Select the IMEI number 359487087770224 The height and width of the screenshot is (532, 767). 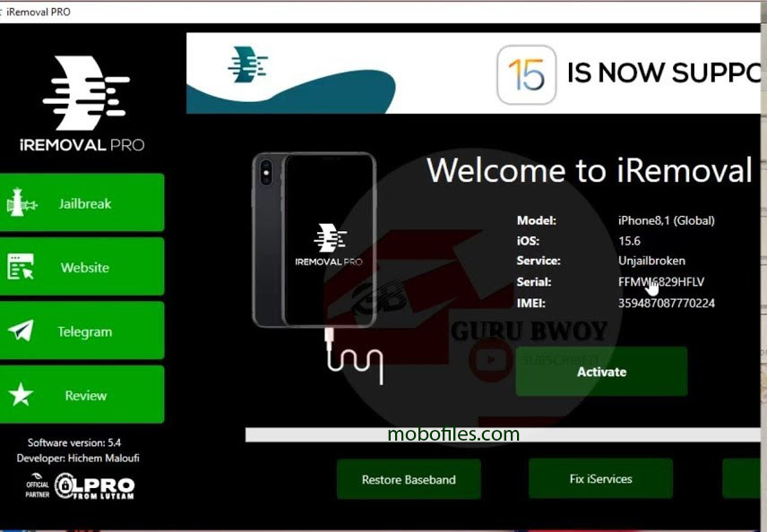667,303
